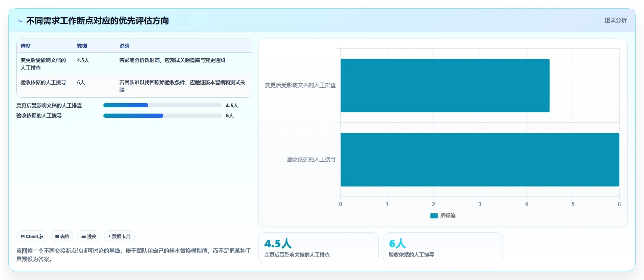Select the Chart.js tag chip

[32, 236]
